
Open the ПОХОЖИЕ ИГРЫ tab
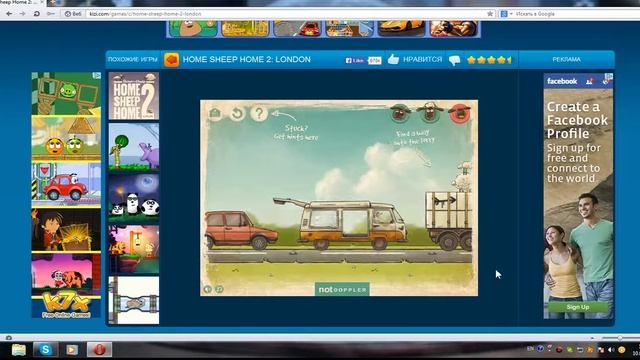[x=133, y=60]
